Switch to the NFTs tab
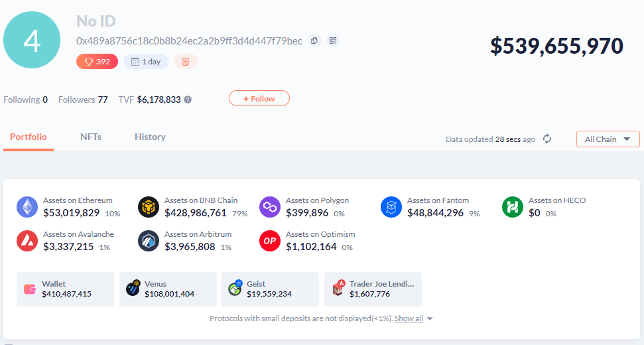This screenshot has height=345, width=644. pos(91,137)
